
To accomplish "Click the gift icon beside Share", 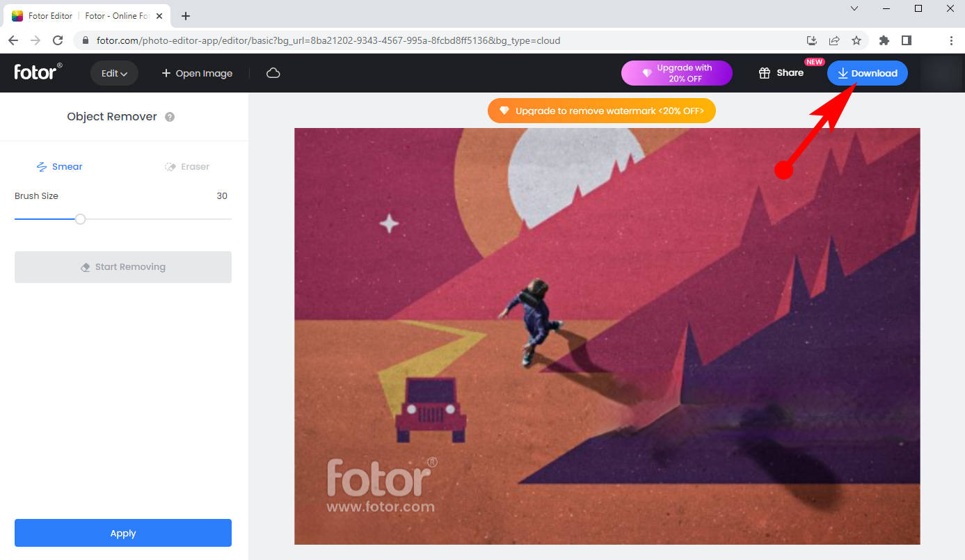I will (764, 73).
